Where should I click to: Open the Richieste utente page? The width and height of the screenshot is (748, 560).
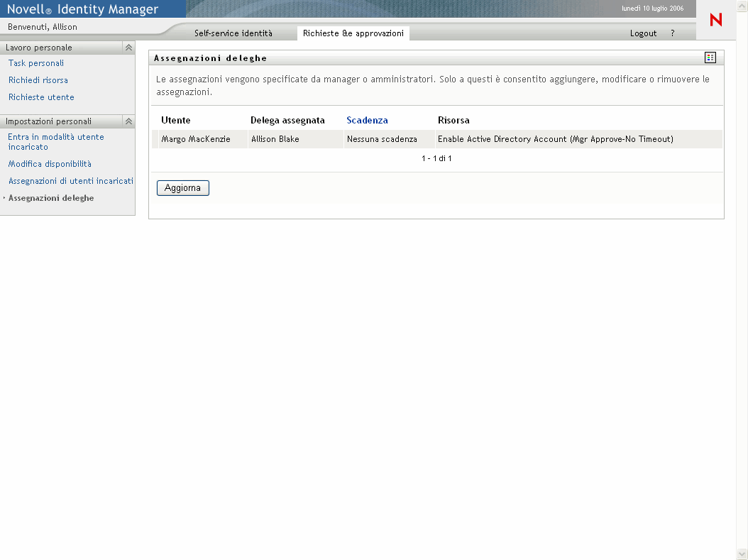click(41, 97)
